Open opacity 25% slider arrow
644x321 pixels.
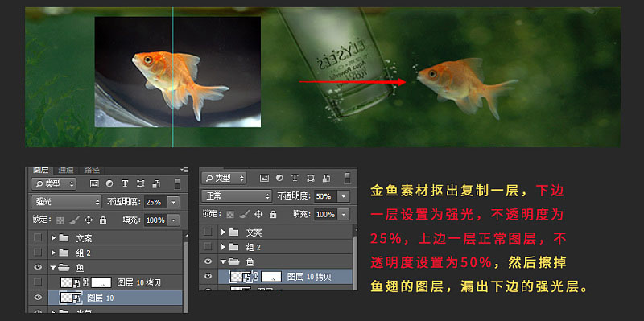point(174,202)
